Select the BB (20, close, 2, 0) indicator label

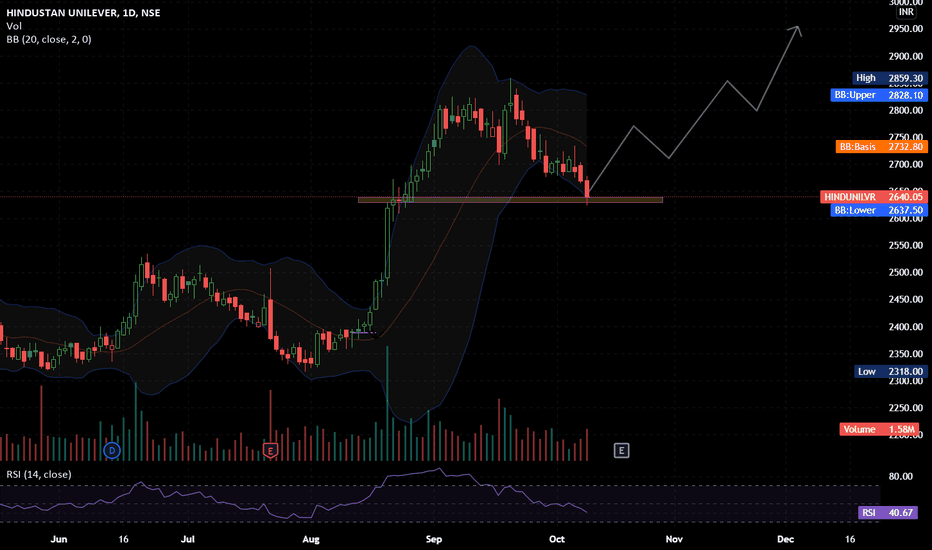pyautogui.click(x=49, y=39)
